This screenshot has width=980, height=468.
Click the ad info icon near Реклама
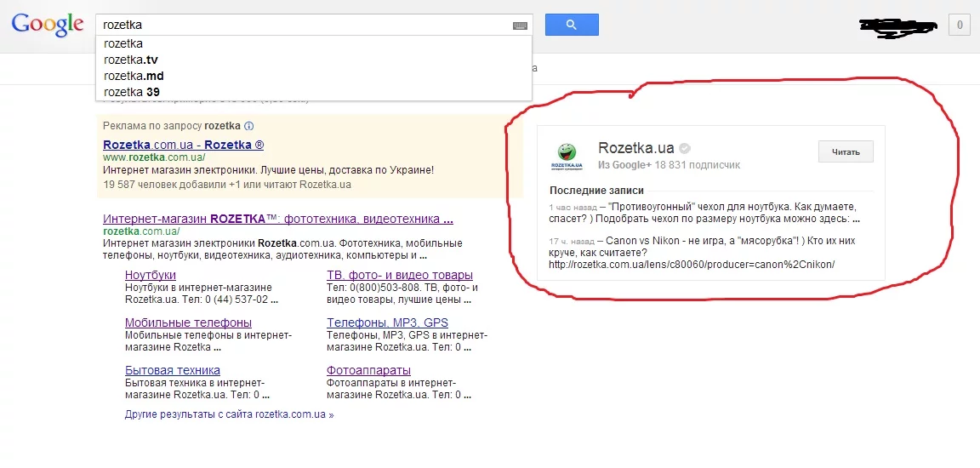248,126
